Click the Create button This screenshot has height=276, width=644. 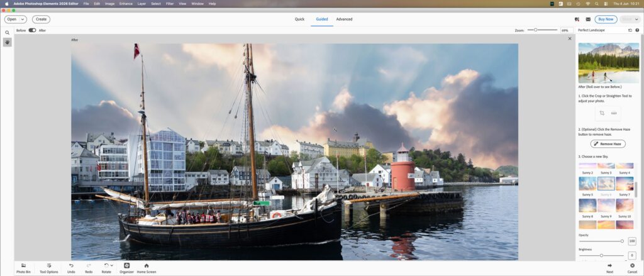(x=41, y=19)
